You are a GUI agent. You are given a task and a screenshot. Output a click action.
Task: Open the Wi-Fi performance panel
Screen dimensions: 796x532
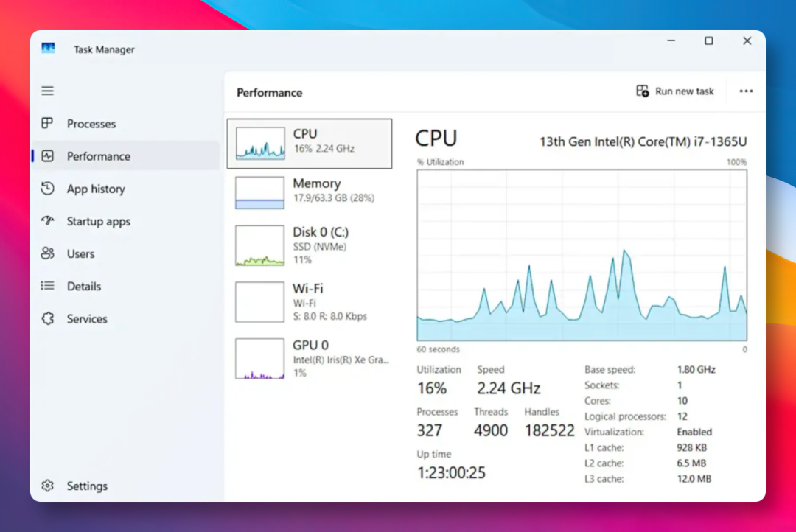pyautogui.click(x=310, y=301)
